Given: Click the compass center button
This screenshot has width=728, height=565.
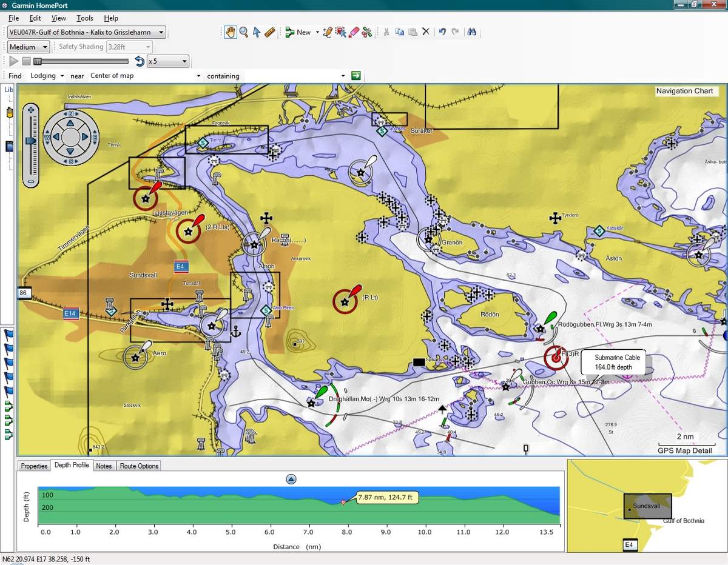Looking at the screenshot, I should (70, 138).
